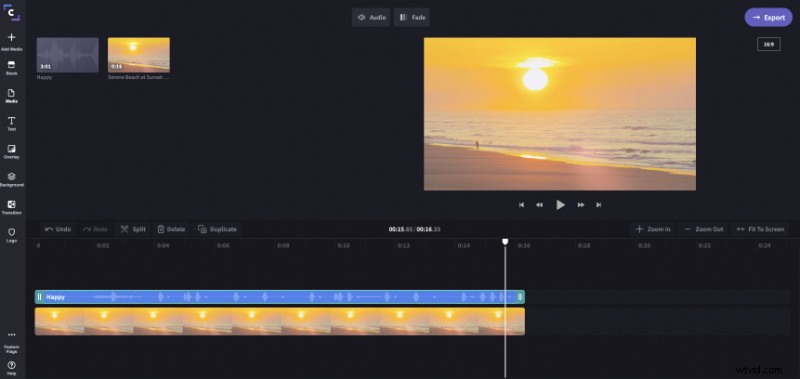Click the 0:10 mark on timeline ruler
Viewport: 800px width, 379px height.
343,245
